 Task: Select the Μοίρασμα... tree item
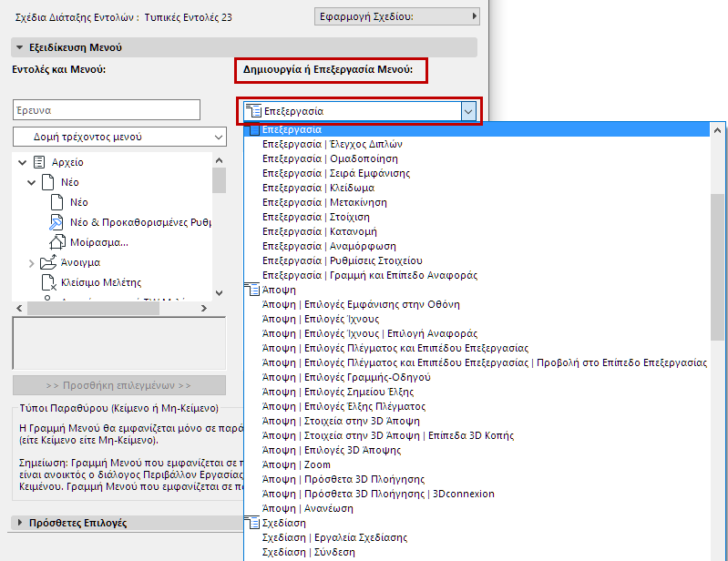point(99,242)
